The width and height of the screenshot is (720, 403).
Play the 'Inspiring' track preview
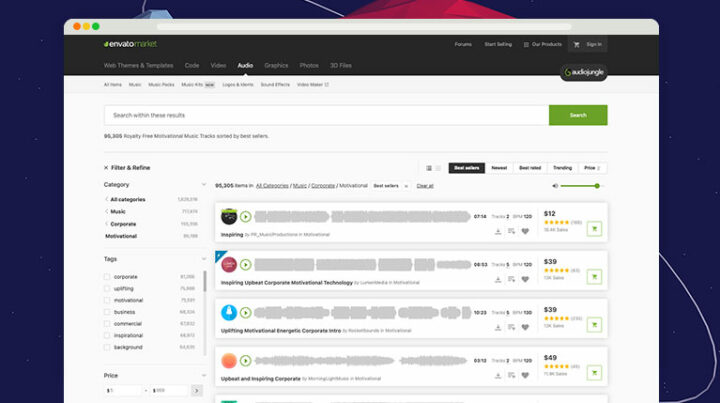[x=245, y=216]
